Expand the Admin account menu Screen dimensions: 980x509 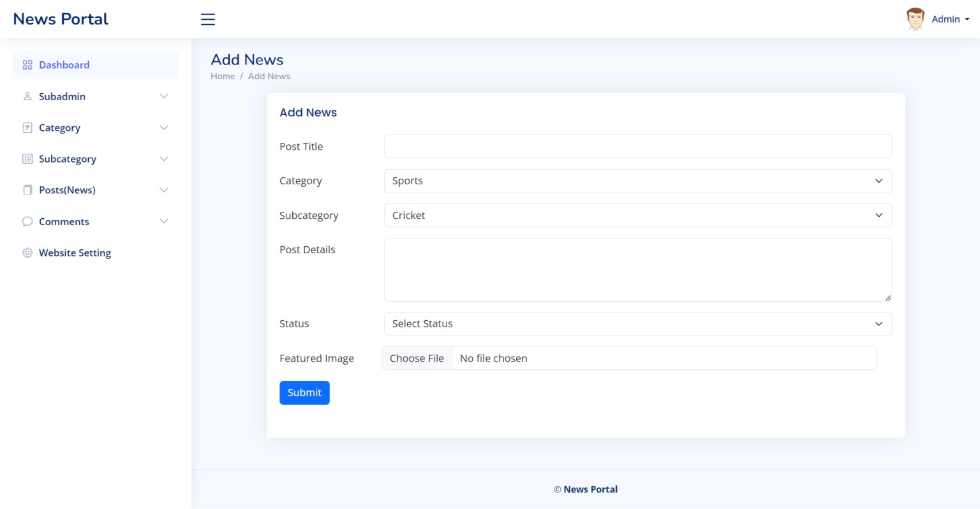click(951, 19)
